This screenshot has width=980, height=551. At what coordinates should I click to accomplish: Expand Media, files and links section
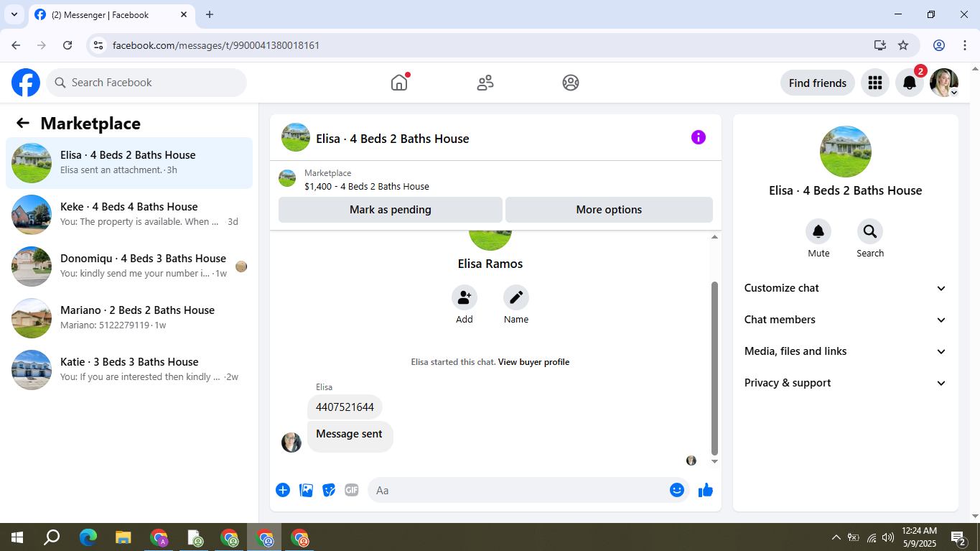pos(846,351)
